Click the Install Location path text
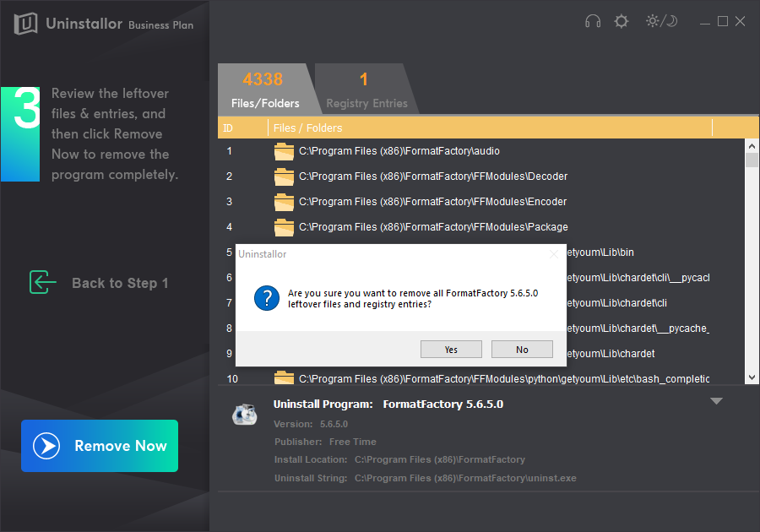 click(x=440, y=459)
